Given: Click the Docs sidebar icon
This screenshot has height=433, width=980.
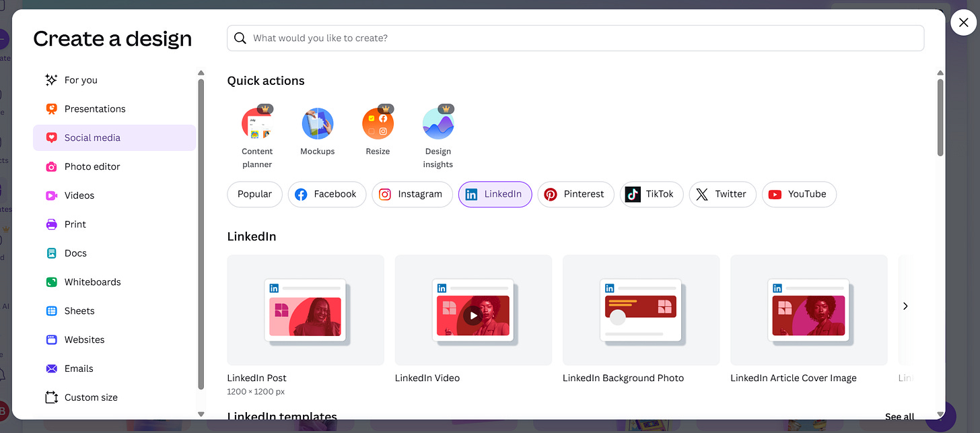Looking at the screenshot, I should [x=51, y=253].
